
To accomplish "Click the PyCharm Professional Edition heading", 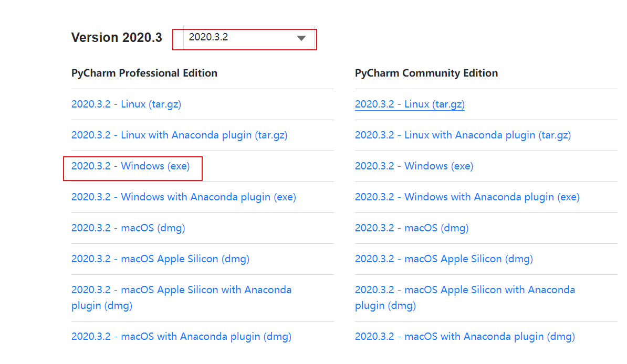I will pos(144,73).
